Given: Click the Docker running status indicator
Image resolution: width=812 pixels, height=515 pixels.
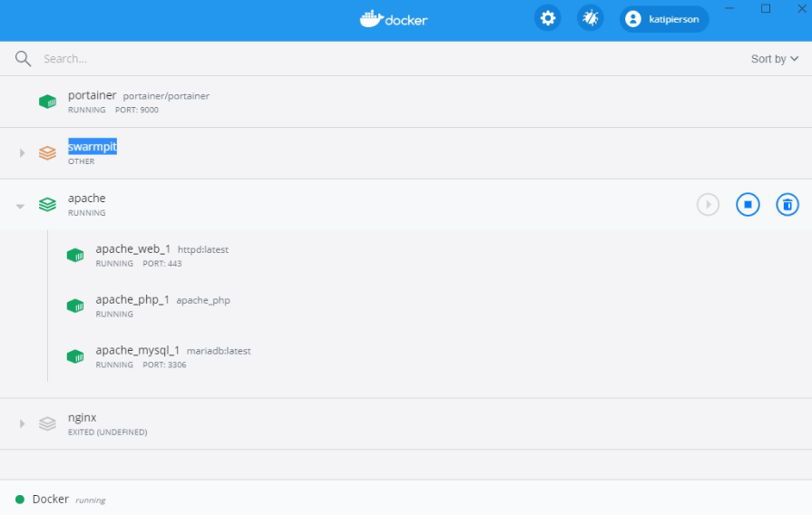Looking at the screenshot, I should (20, 500).
